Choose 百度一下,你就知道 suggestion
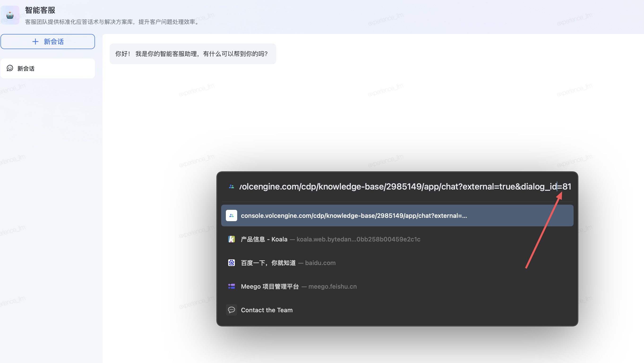Screen dimensions: 644x363 click(268, 263)
